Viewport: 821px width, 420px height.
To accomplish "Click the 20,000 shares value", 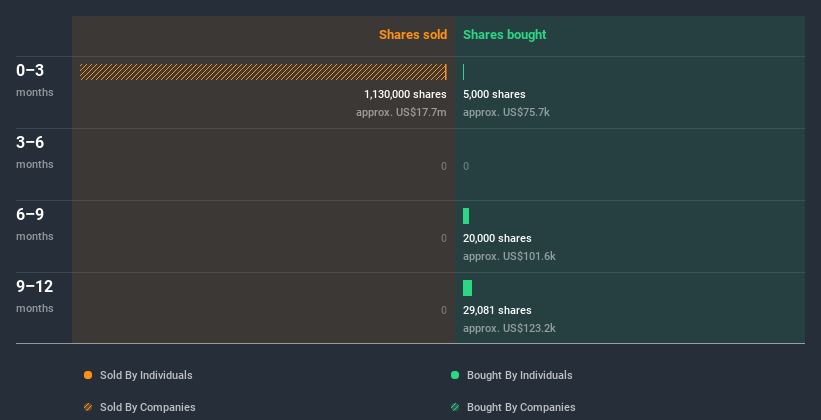I will [497, 238].
